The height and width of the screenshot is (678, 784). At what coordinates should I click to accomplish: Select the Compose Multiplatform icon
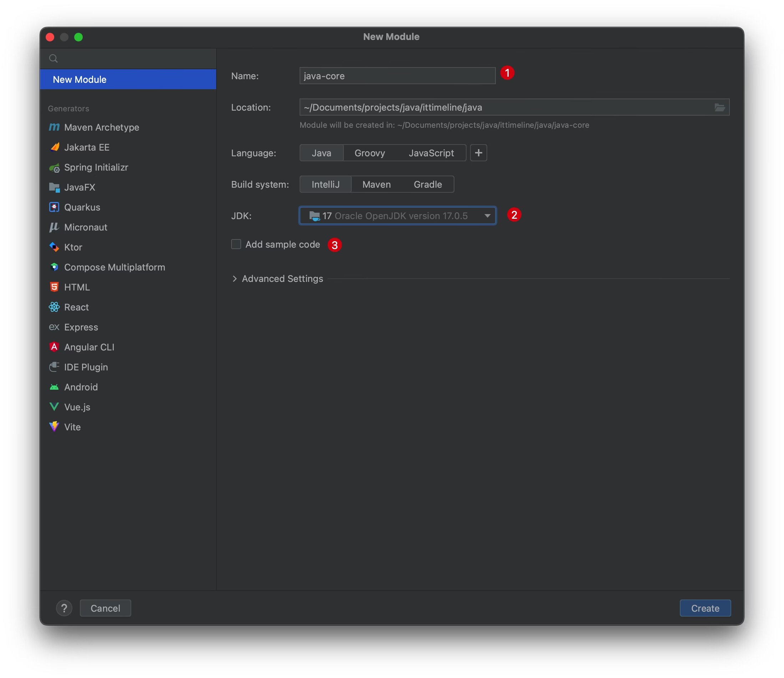point(55,267)
